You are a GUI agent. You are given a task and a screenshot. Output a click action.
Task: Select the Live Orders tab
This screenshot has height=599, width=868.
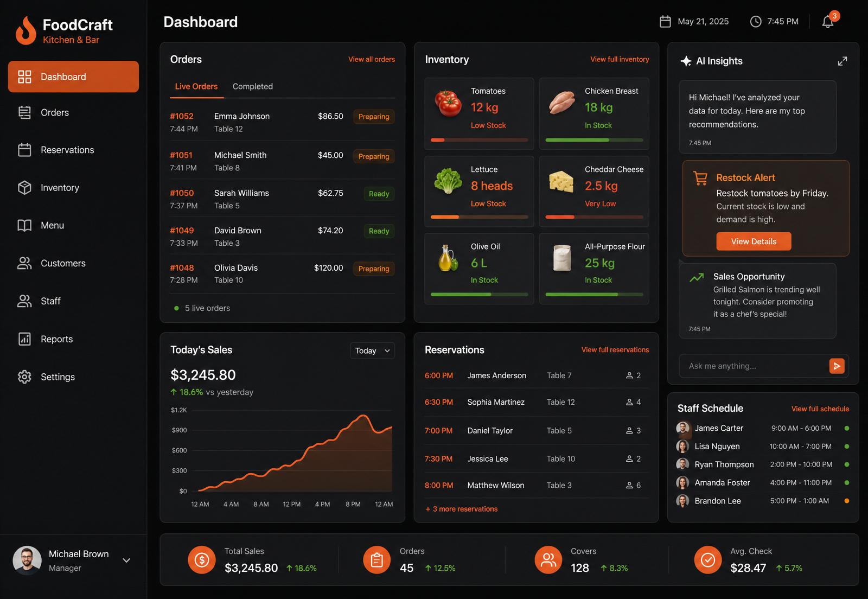196,86
